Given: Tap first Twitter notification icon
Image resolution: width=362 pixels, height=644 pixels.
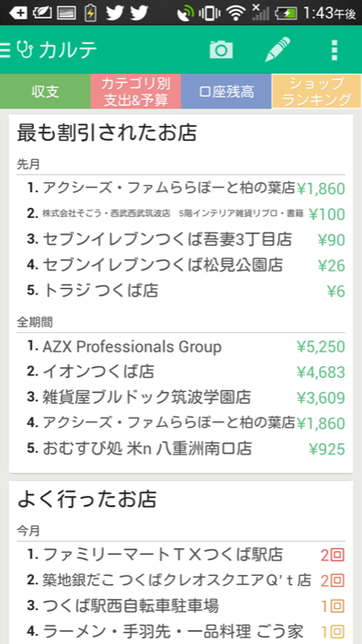Looking at the screenshot, I should point(115,13).
